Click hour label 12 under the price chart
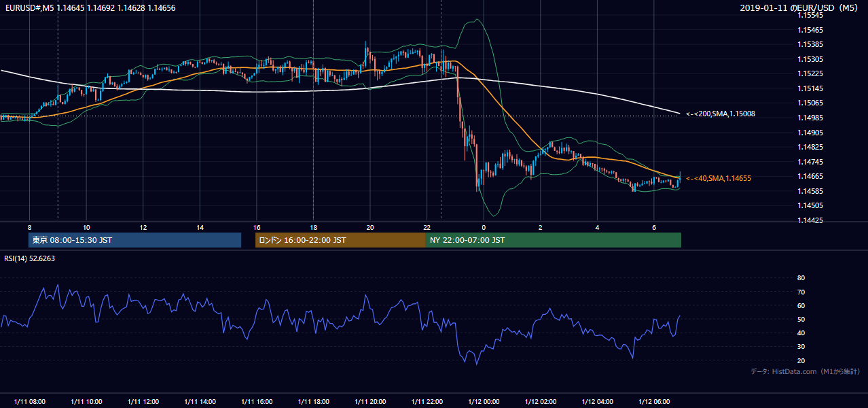Viewport: 868px width, 408px height. [143, 227]
